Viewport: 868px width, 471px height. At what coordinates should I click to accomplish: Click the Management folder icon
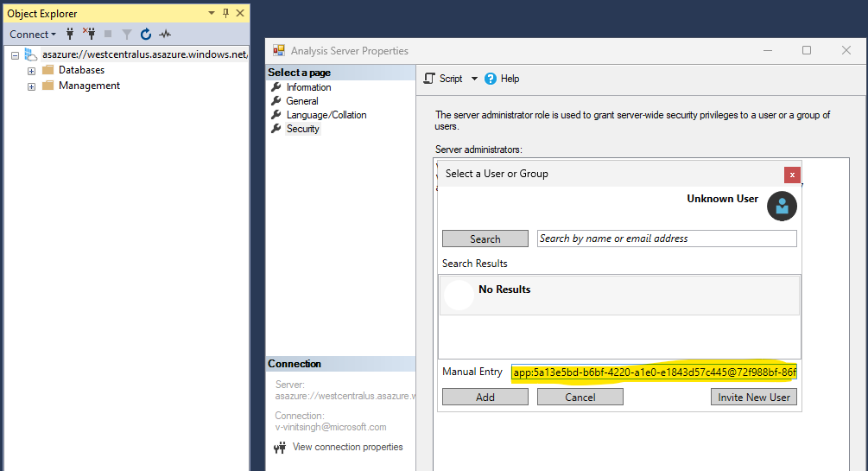click(48, 86)
